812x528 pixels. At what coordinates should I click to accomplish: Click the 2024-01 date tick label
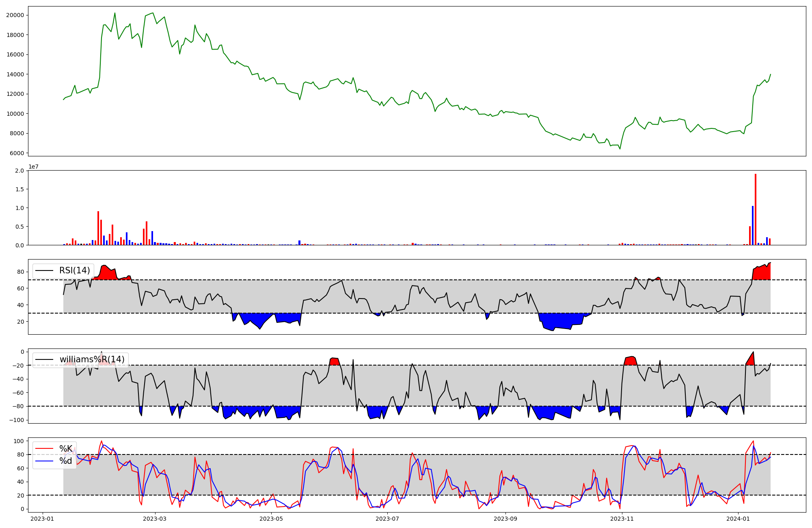click(x=738, y=519)
